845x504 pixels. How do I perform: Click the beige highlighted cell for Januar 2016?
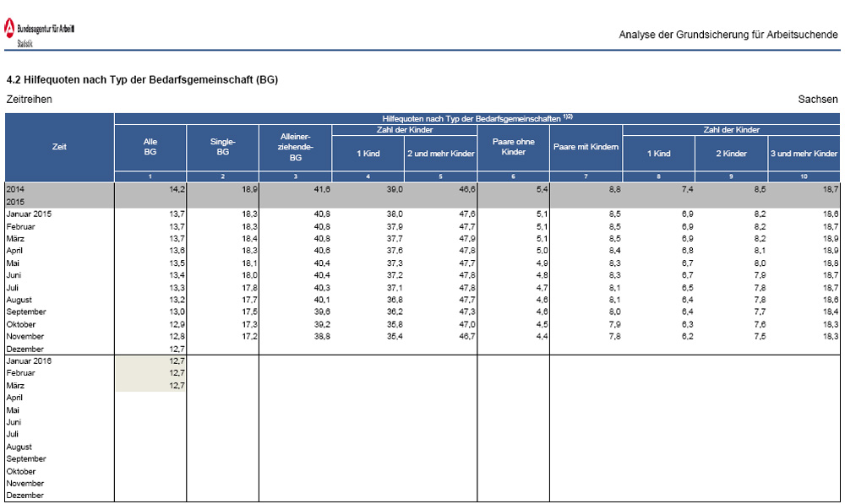pos(150,360)
